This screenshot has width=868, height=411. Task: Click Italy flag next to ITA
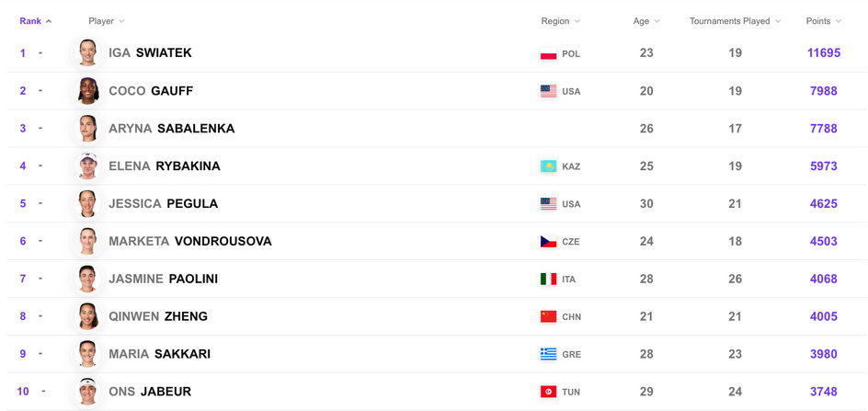tap(548, 280)
